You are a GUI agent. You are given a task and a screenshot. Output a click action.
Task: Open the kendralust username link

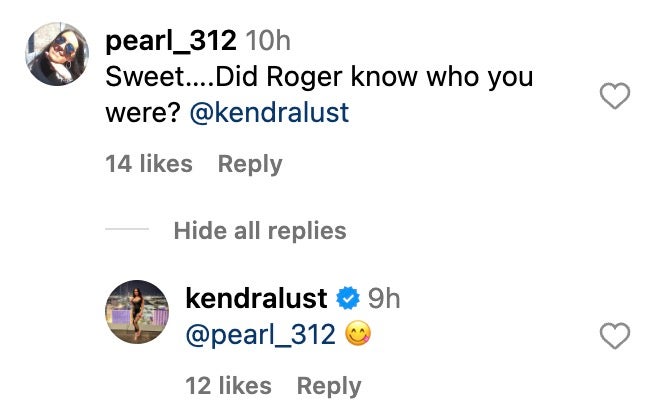[257, 298]
